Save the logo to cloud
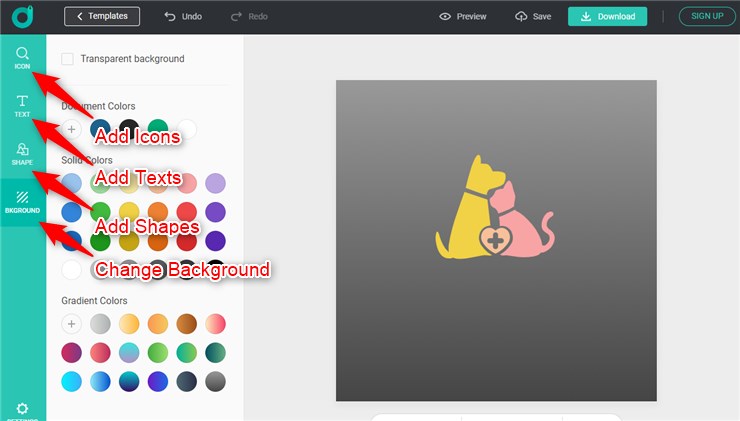 point(533,16)
